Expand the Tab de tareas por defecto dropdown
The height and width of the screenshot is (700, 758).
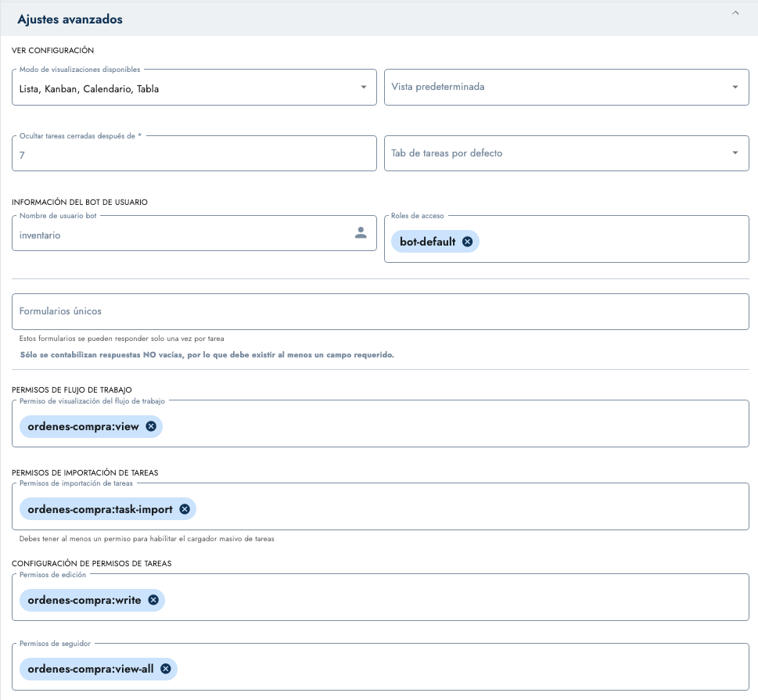(735, 153)
